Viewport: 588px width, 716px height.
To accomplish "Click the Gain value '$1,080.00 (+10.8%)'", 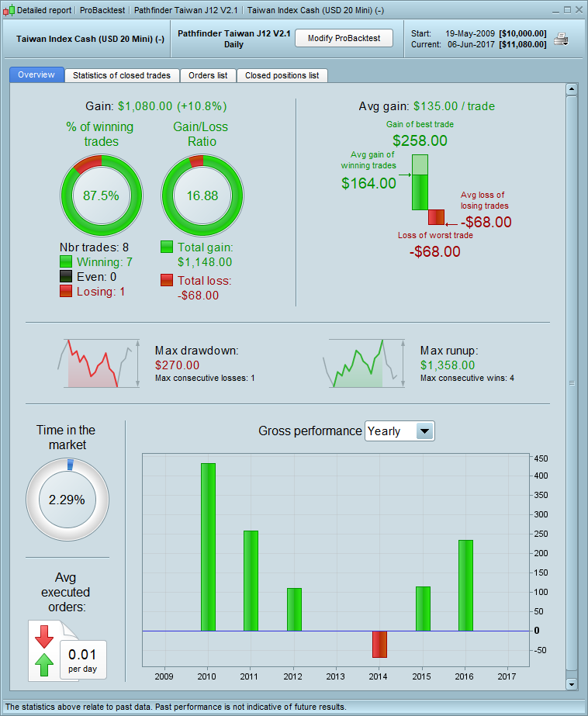I will click(172, 106).
